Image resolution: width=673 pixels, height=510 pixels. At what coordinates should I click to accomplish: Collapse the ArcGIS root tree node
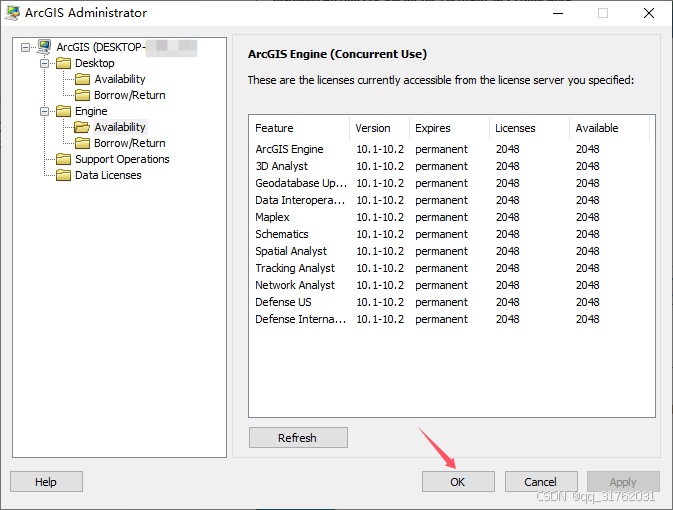pos(26,47)
